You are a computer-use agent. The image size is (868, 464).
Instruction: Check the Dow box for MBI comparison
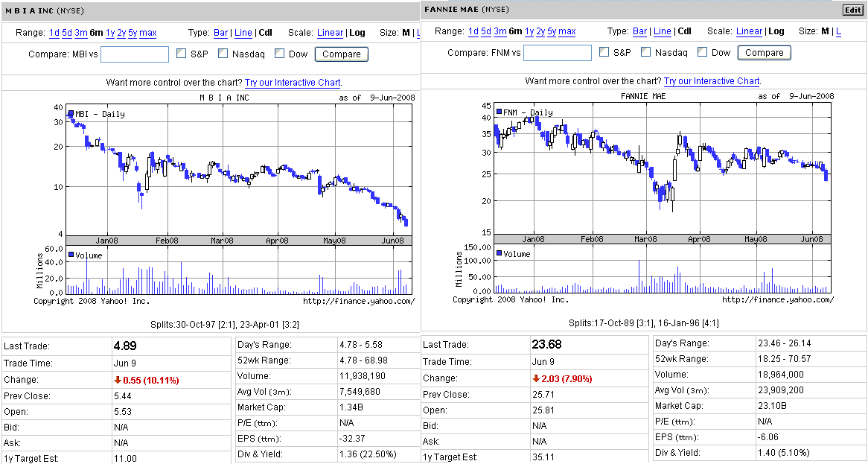(x=280, y=53)
